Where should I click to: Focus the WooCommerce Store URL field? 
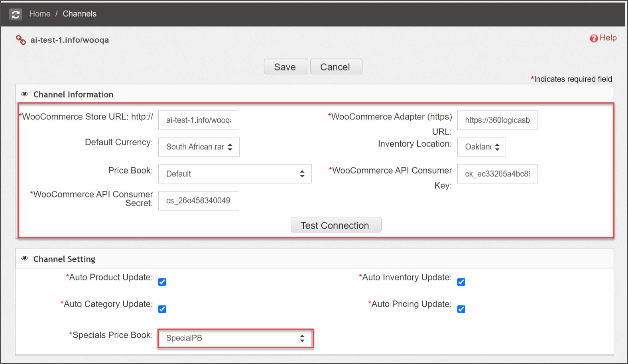[199, 120]
